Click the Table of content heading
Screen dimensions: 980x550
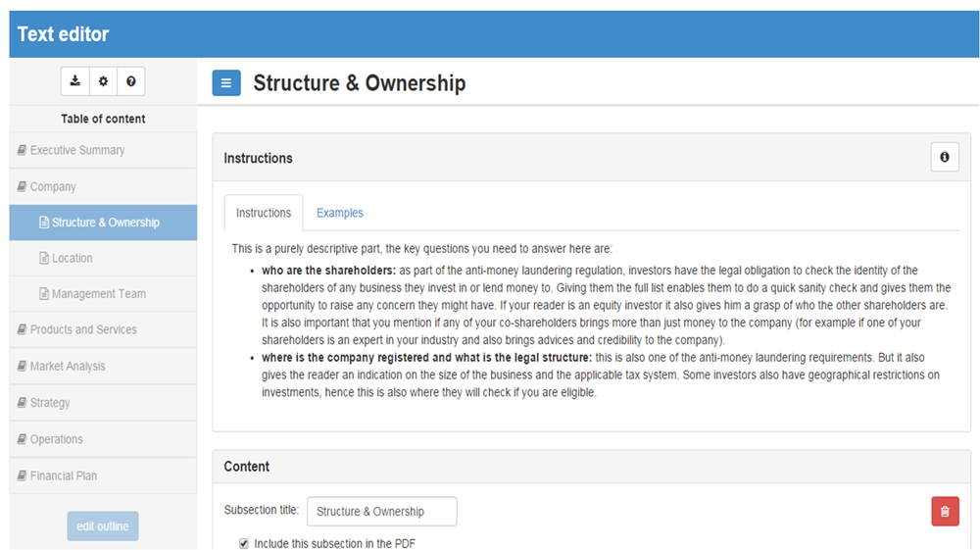pyautogui.click(x=103, y=119)
